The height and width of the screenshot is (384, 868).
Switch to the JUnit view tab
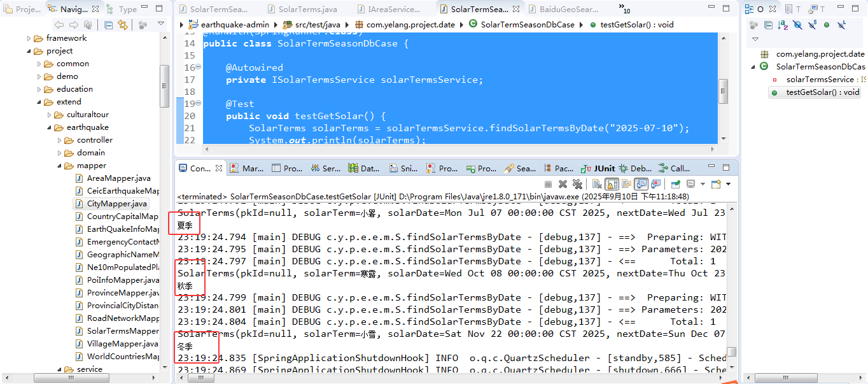click(x=599, y=168)
